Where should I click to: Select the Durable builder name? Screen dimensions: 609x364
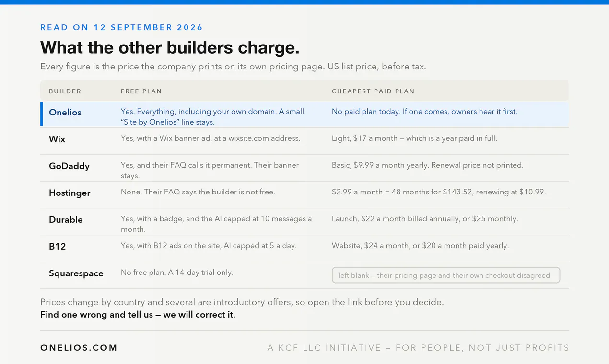[66, 220]
